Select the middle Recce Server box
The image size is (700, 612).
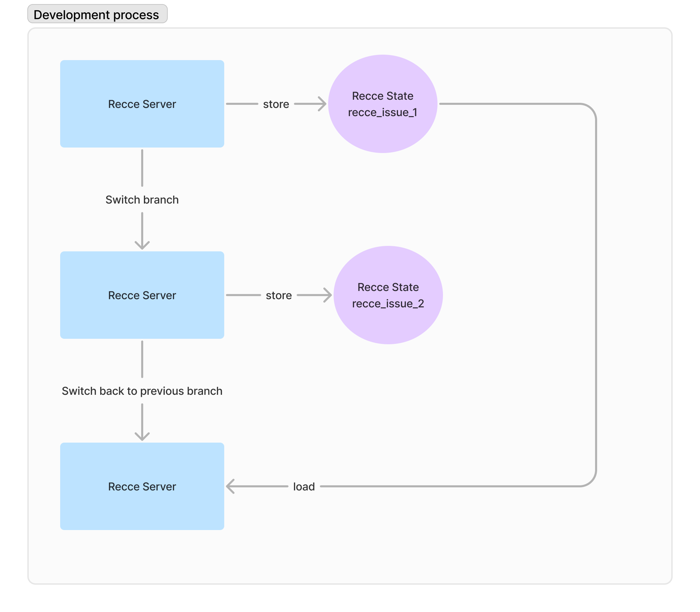click(x=142, y=295)
